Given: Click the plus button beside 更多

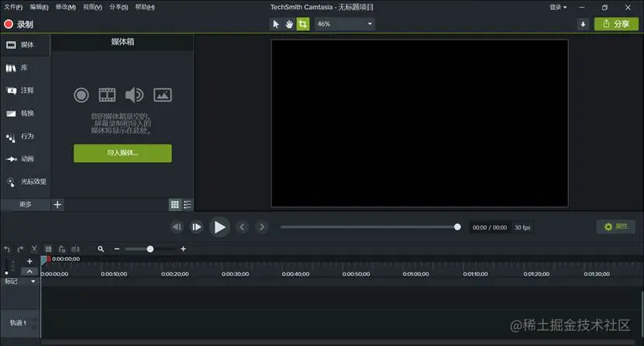Looking at the screenshot, I should point(57,204).
